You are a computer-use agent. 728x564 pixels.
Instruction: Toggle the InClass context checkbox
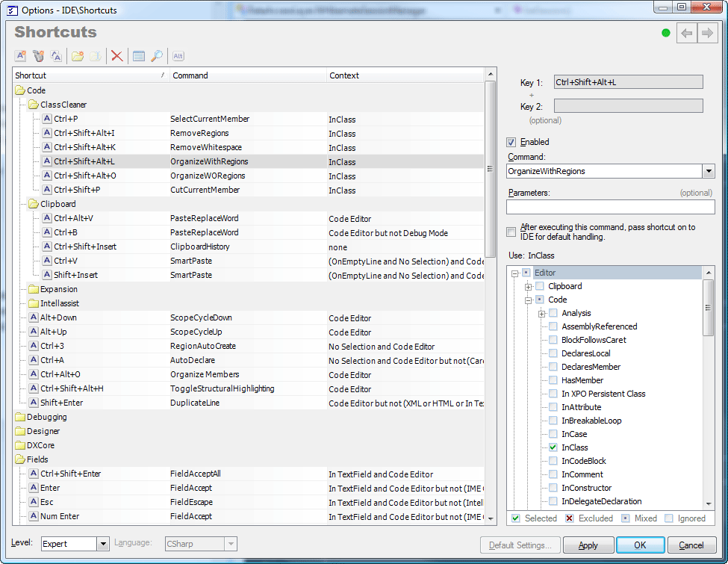pos(553,447)
